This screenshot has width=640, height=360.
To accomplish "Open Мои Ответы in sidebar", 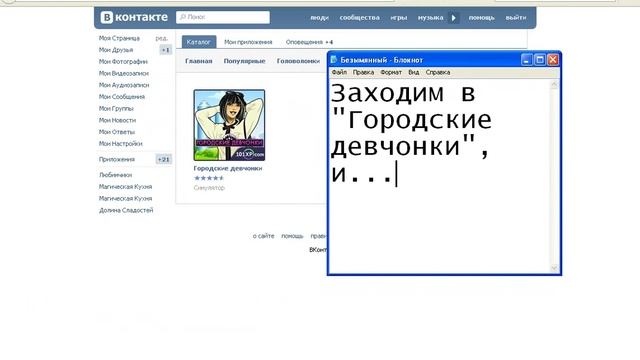I will (x=116, y=132).
